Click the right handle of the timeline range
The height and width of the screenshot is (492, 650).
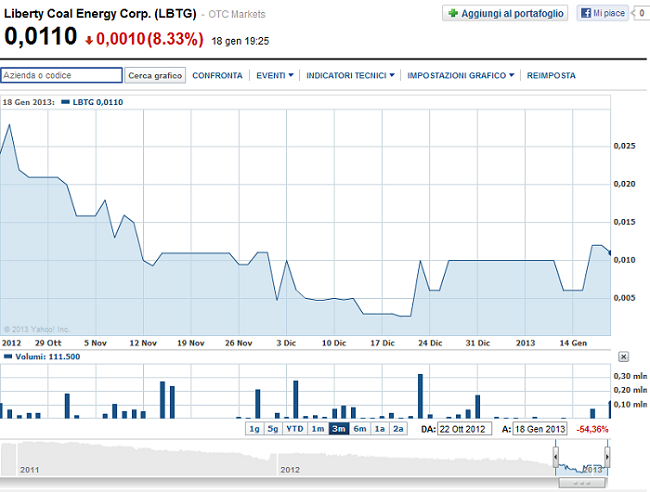coord(607,457)
